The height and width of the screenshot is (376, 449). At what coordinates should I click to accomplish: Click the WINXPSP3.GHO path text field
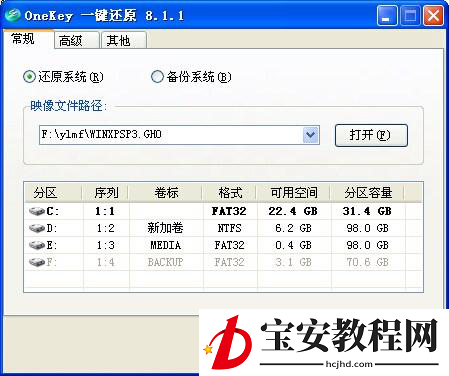tap(171, 135)
